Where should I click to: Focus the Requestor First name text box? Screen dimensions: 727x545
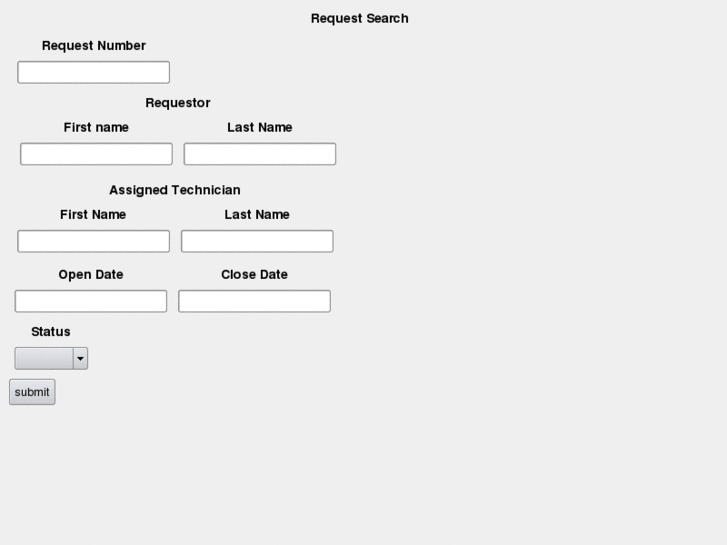pos(96,154)
